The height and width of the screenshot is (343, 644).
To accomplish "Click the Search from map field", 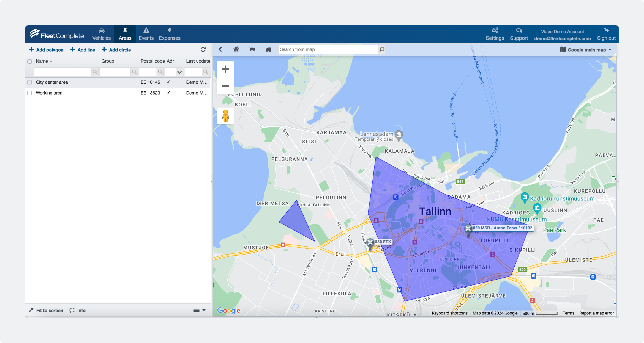I will (x=328, y=49).
